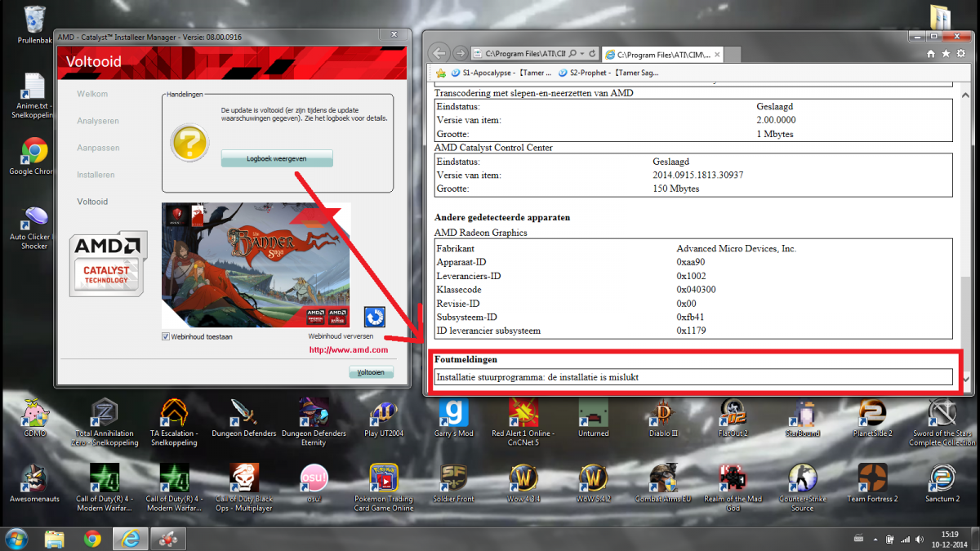Select the Analyseren step in the installer sidebar
Viewport: 980px width, 551px height.
pos(98,121)
